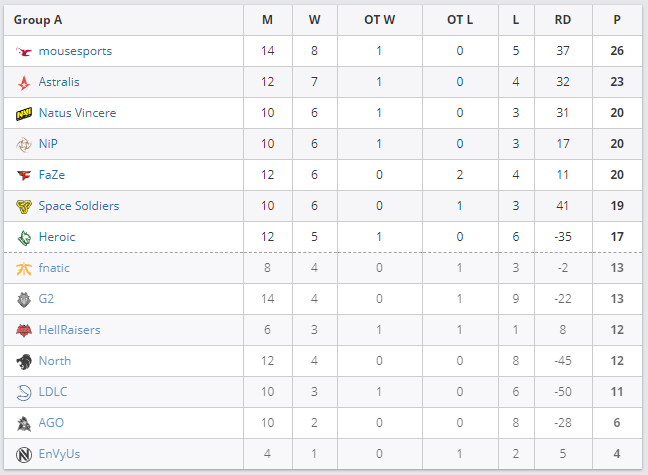Click the EnVyUs team logo icon
Screen dimensions: 648x475
click(x=24, y=454)
